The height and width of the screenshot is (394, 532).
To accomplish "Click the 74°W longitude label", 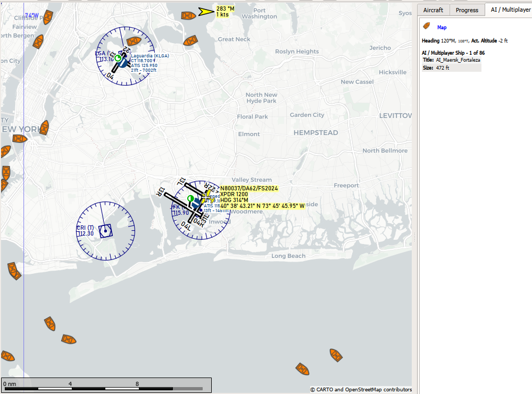I will coord(32,15).
